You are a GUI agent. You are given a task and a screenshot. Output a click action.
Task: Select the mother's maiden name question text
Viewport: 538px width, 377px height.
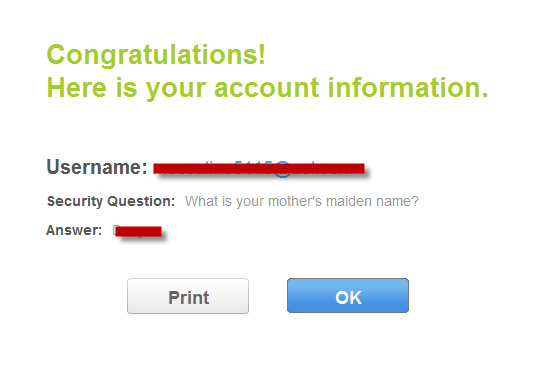pyautogui.click(x=302, y=201)
